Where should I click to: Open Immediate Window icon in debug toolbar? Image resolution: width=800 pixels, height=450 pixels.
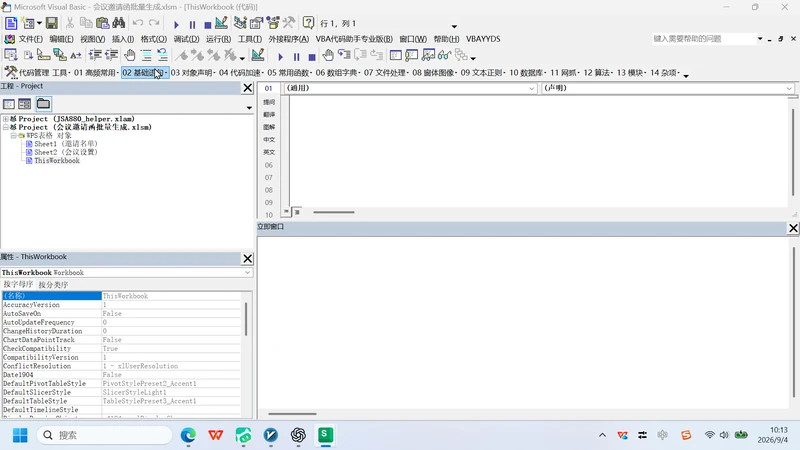pyautogui.click(x=412, y=55)
